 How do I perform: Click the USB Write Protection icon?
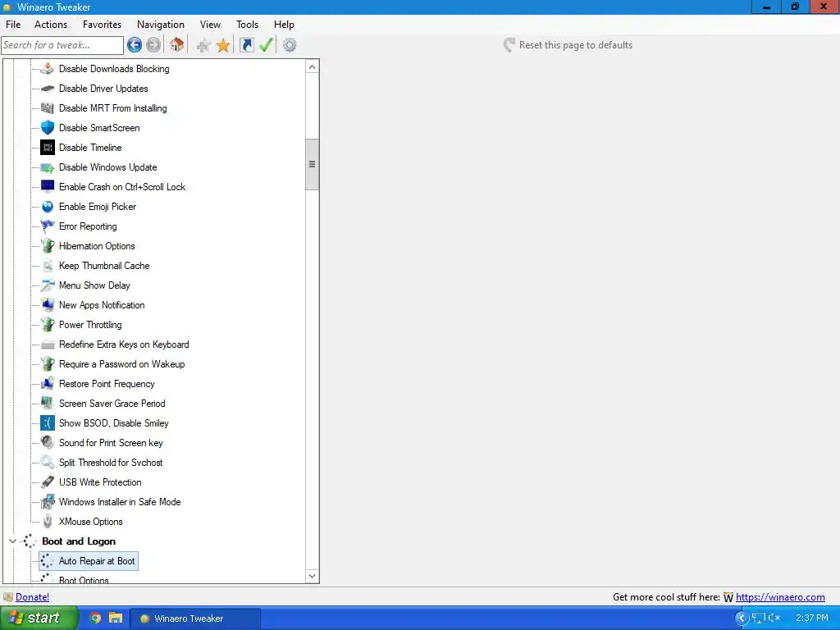pos(47,482)
